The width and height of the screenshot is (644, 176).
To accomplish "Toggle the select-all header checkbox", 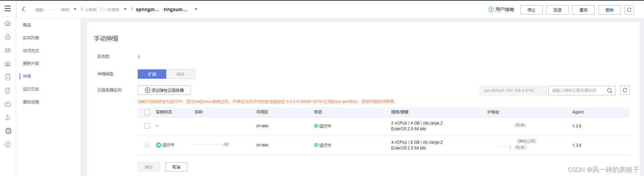I will pyautogui.click(x=147, y=112).
